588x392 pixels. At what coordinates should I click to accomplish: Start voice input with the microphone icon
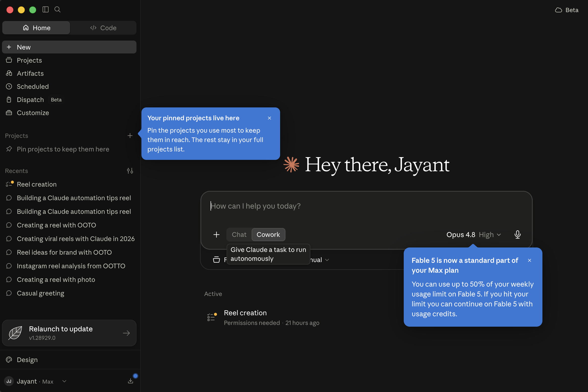518,235
